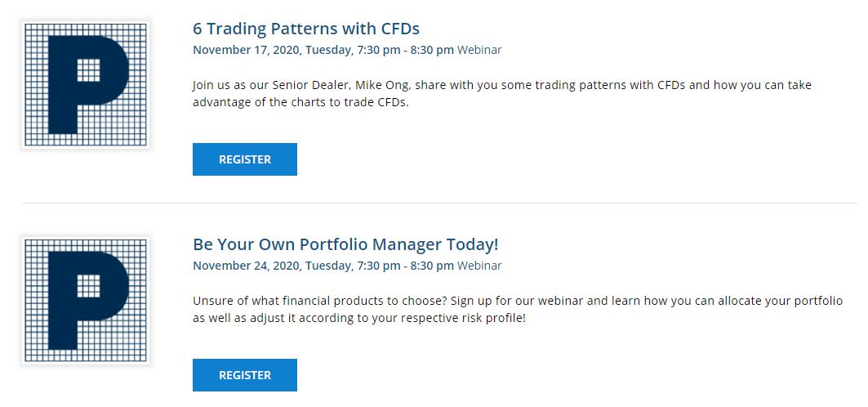
Task: Register for the 6 Trading Patterns webinar
Action: [x=245, y=159]
